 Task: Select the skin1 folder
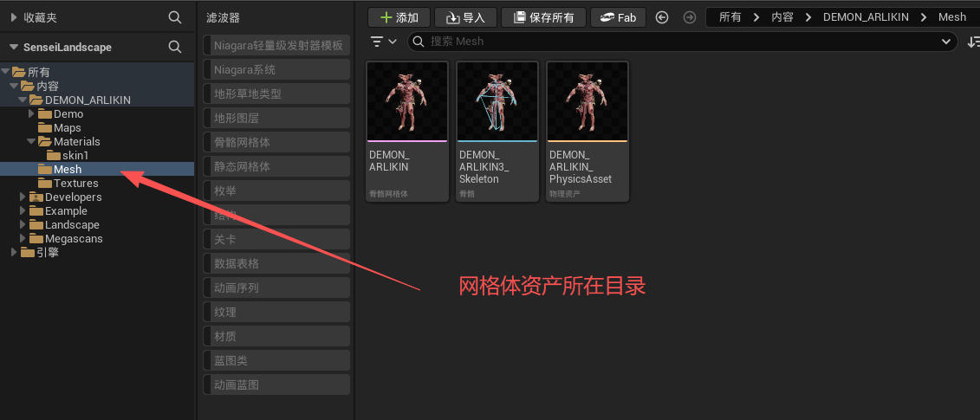point(75,155)
